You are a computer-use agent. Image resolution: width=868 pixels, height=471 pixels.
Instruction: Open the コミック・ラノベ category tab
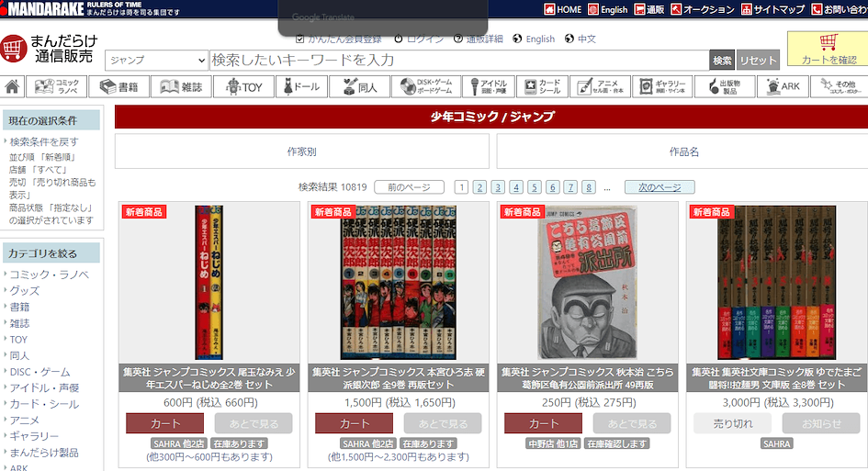coord(56,86)
